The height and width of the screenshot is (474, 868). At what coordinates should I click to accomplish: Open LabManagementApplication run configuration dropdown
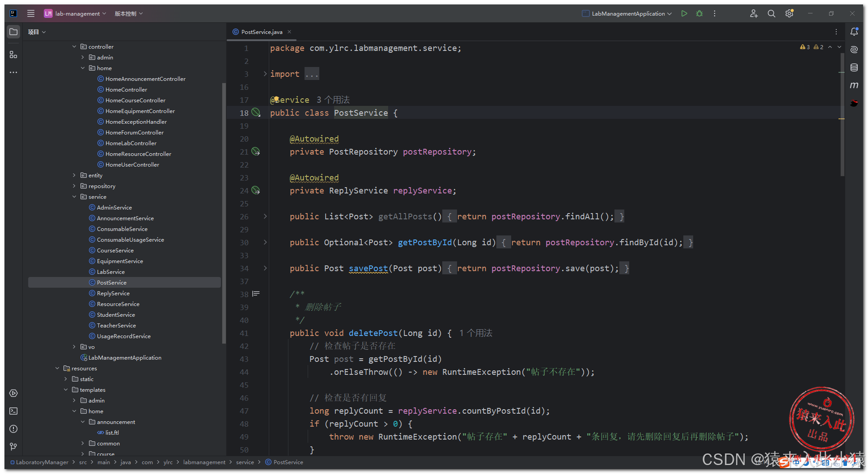coord(627,13)
